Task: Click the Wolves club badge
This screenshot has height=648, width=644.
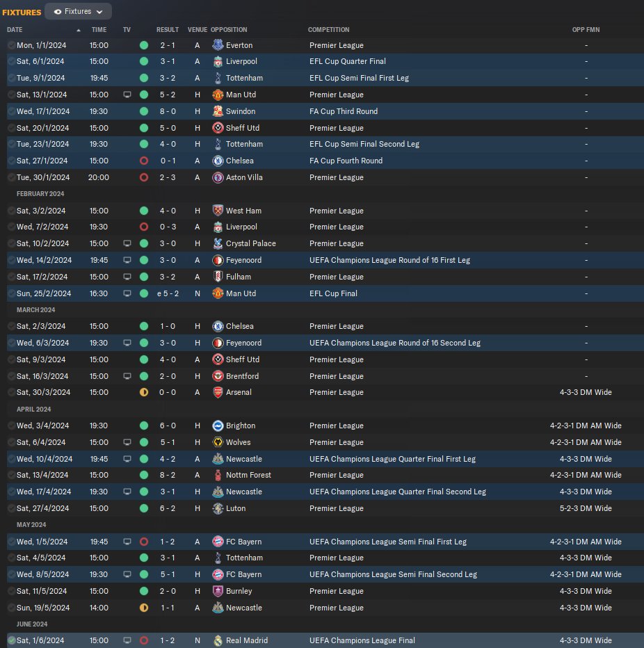Action: pyautogui.click(x=218, y=442)
